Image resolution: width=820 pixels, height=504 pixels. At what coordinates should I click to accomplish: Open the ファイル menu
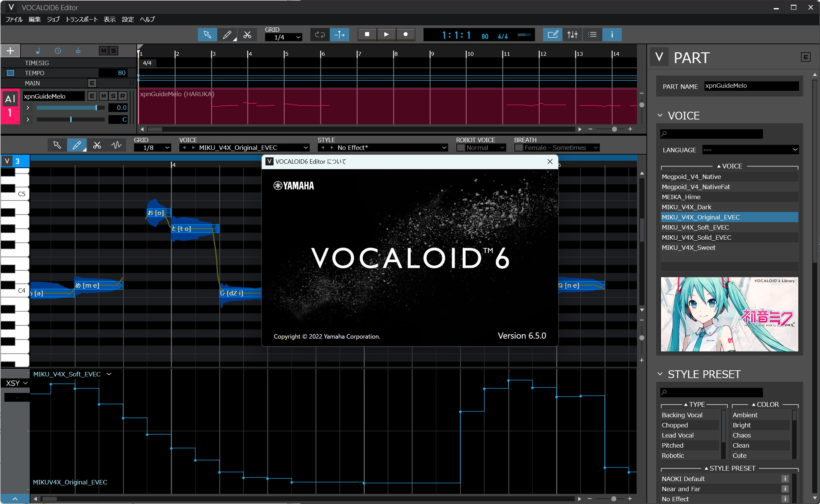click(x=14, y=20)
